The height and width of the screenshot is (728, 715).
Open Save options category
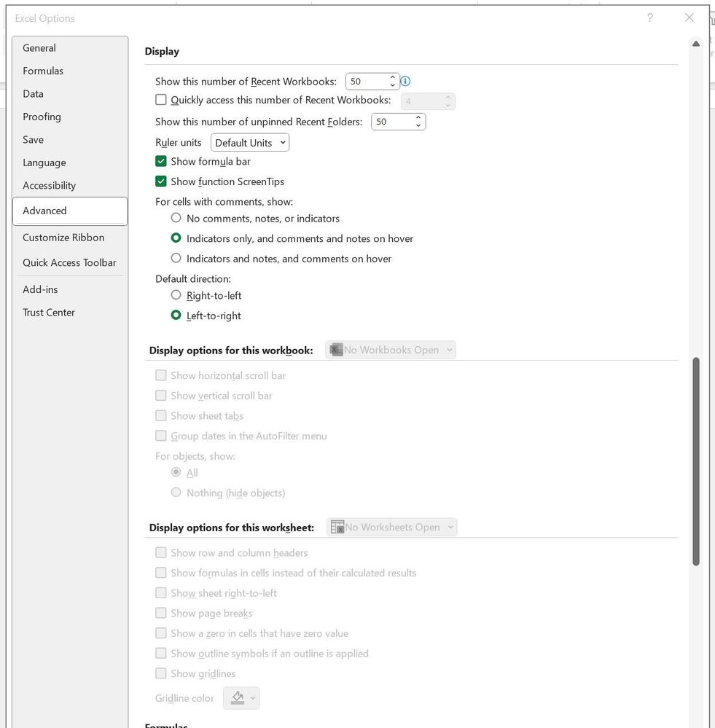coord(70,139)
